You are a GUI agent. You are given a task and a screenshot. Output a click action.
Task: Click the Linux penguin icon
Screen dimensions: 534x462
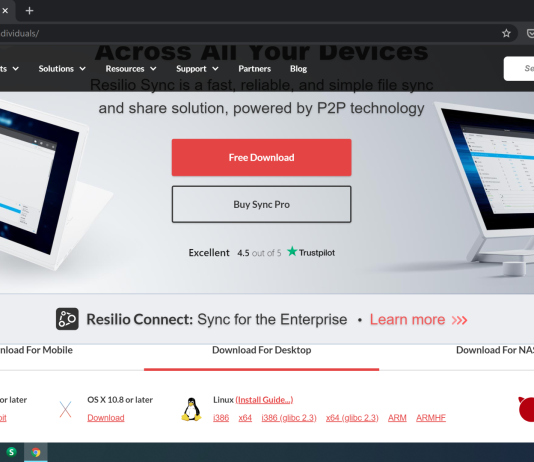[x=191, y=409]
